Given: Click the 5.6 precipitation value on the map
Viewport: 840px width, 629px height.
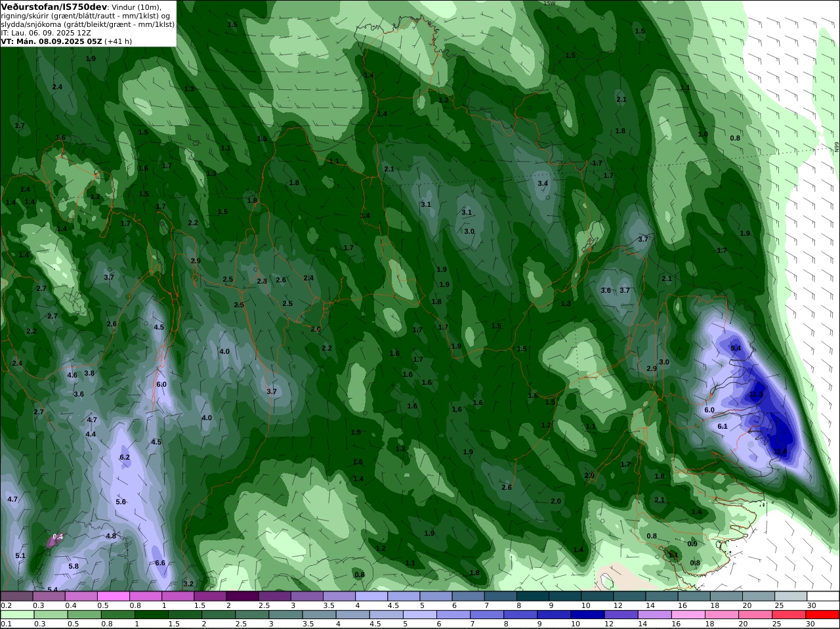Looking at the screenshot, I should [121, 502].
